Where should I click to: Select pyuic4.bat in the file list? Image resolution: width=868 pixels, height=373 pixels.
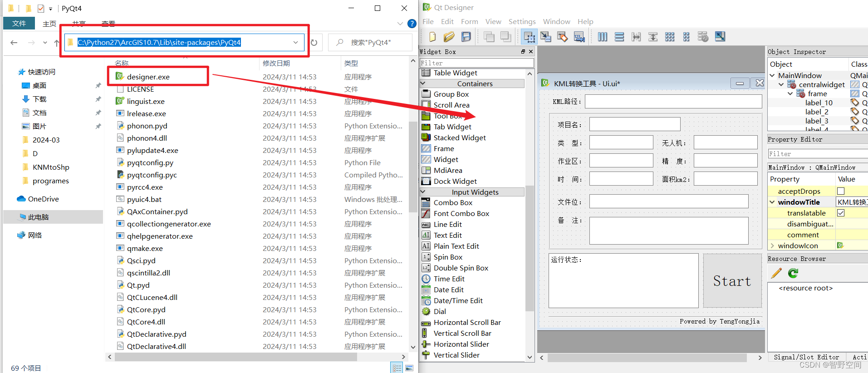pyautogui.click(x=144, y=200)
